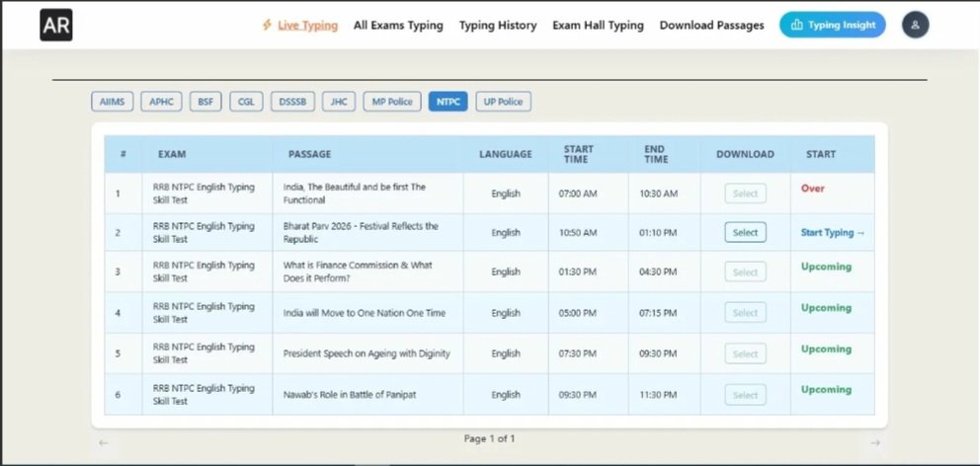Select the DSSSB exam tab
Image resolution: width=980 pixels, height=466 pixels.
(292, 102)
